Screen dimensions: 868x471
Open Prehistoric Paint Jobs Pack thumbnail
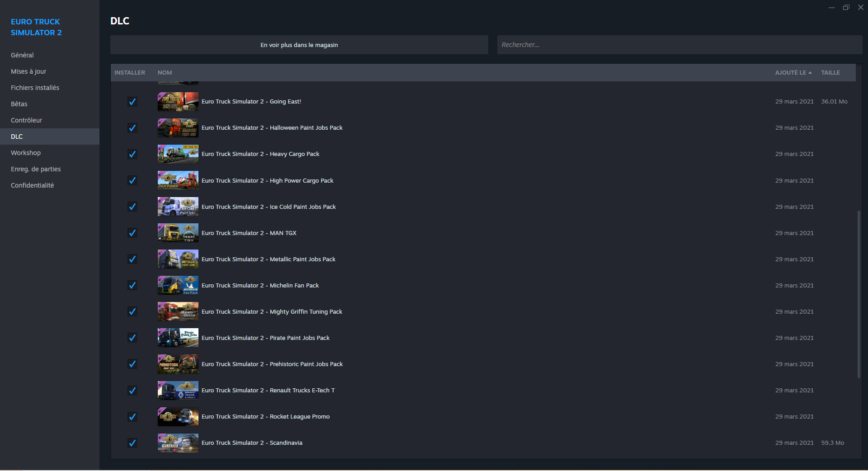[x=178, y=364]
